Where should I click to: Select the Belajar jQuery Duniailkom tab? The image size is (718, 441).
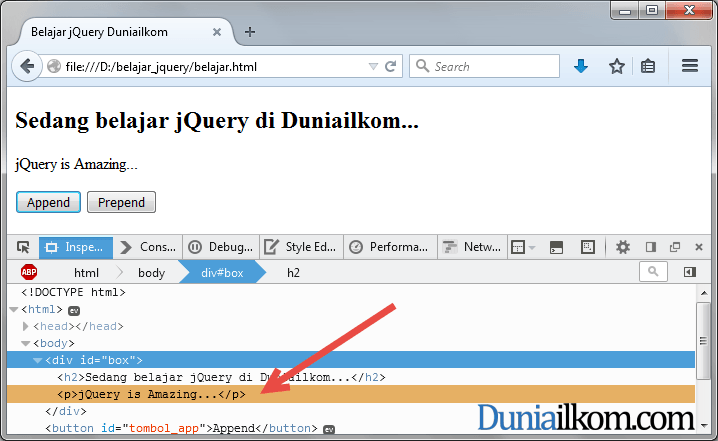(x=124, y=32)
